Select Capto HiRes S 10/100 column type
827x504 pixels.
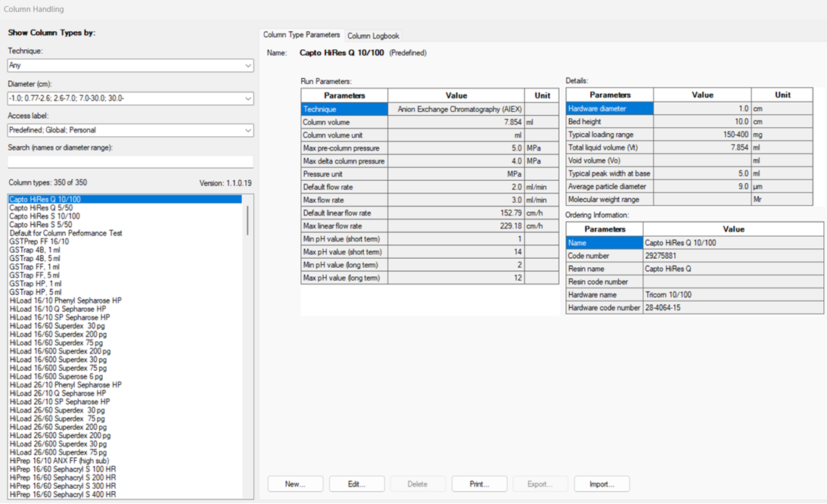tap(45, 216)
